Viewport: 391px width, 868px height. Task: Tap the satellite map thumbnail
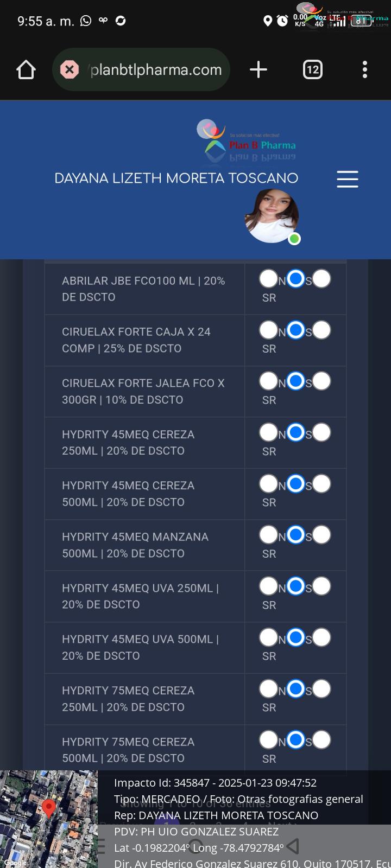tap(49, 819)
